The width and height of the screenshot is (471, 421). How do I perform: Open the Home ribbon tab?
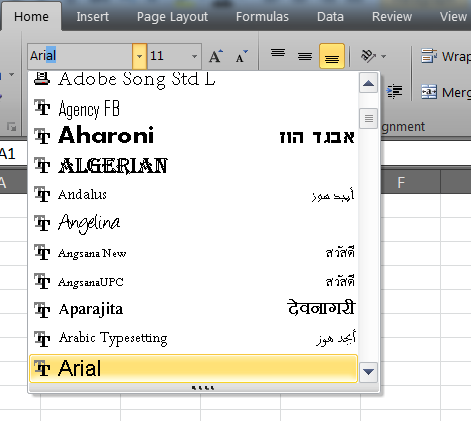pos(31,17)
